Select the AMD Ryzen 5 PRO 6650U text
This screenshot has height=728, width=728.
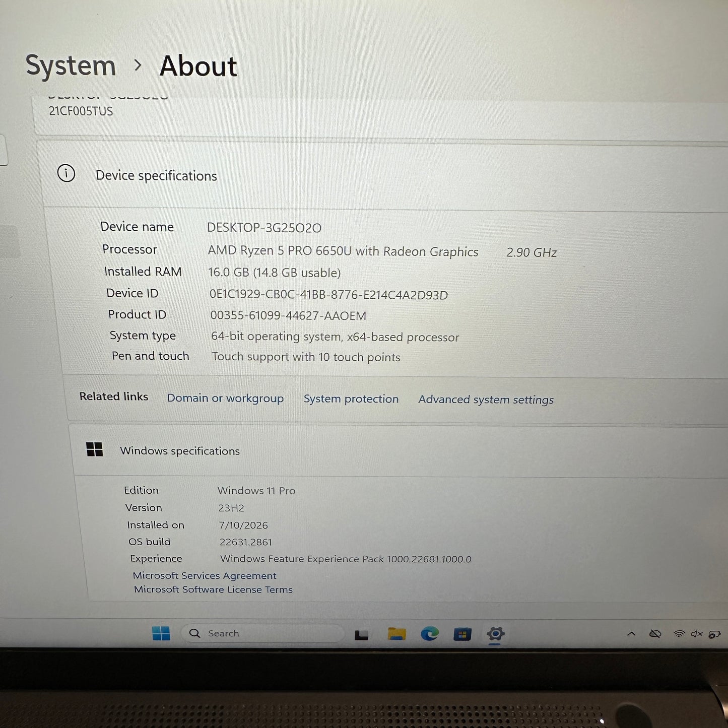[343, 251]
